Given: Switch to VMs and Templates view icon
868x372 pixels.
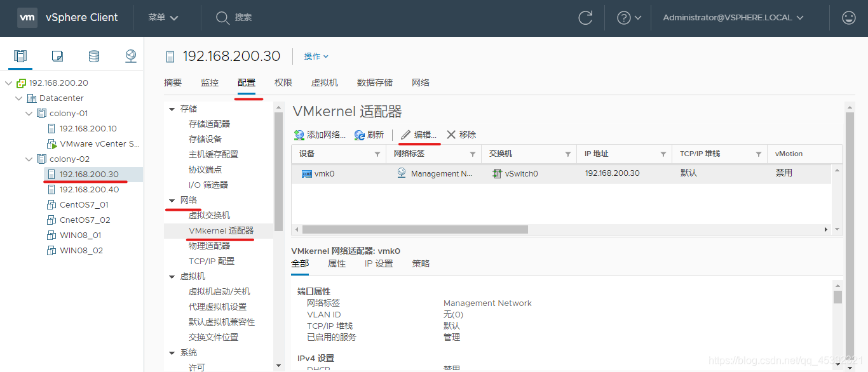Looking at the screenshot, I should [x=57, y=56].
